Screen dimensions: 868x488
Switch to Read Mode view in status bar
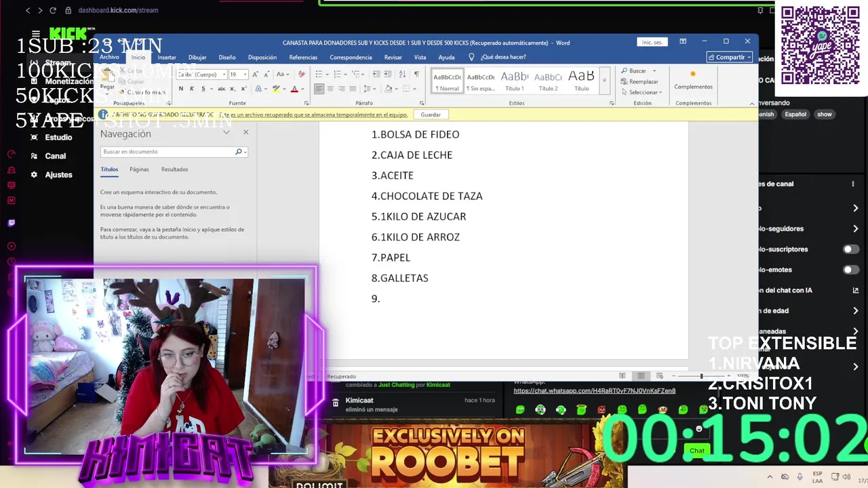[x=623, y=376]
